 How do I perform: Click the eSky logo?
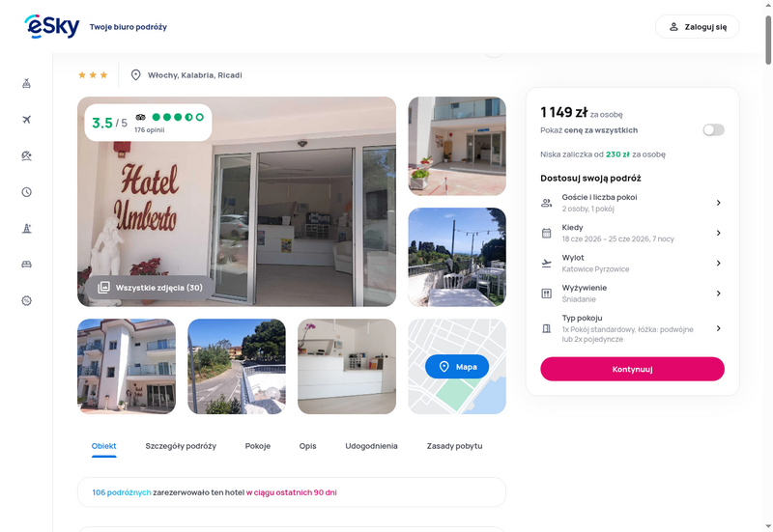pos(52,27)
